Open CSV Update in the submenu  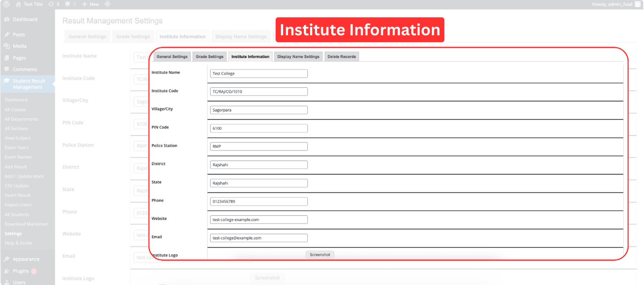[17, 186]
